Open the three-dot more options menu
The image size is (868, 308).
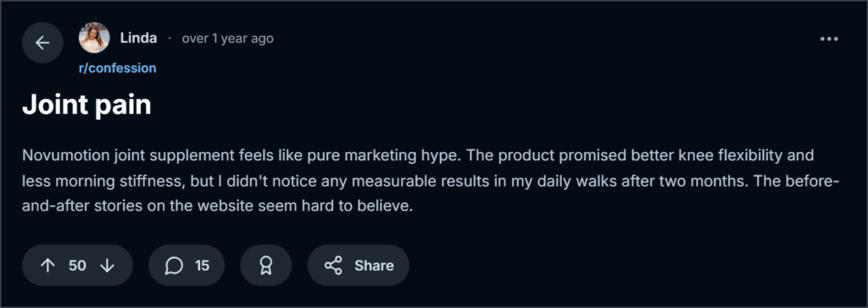click(829, 39)
